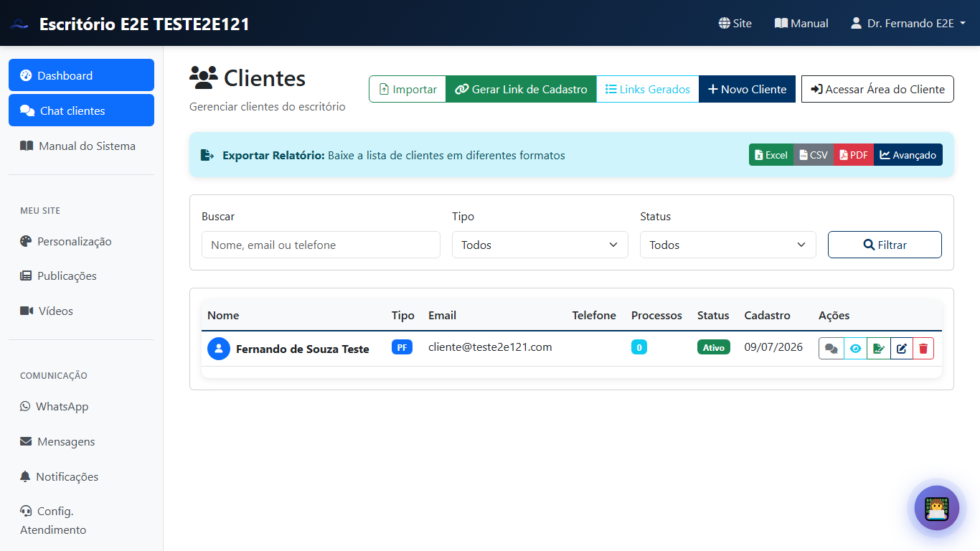Click Escritório E2E TESTE2E121 title
Viewport: 980px width, 551px height.
(x=144, y=24)
